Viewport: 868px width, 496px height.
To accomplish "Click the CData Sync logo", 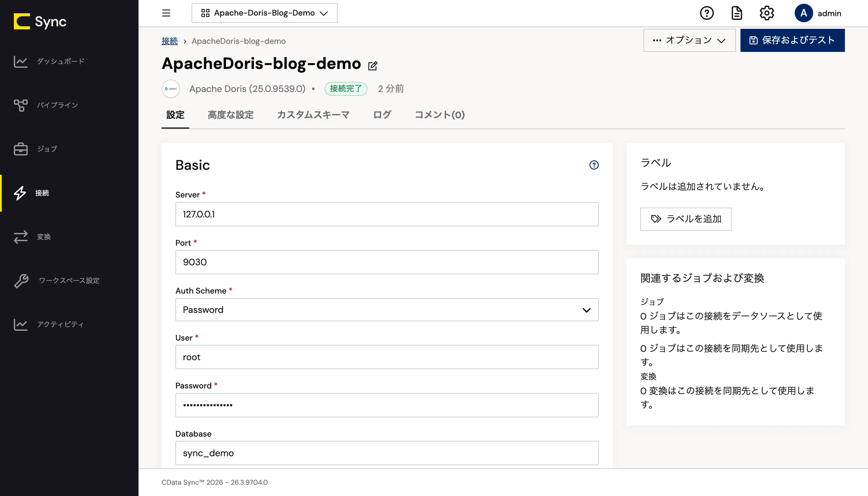I will point(40,21).
